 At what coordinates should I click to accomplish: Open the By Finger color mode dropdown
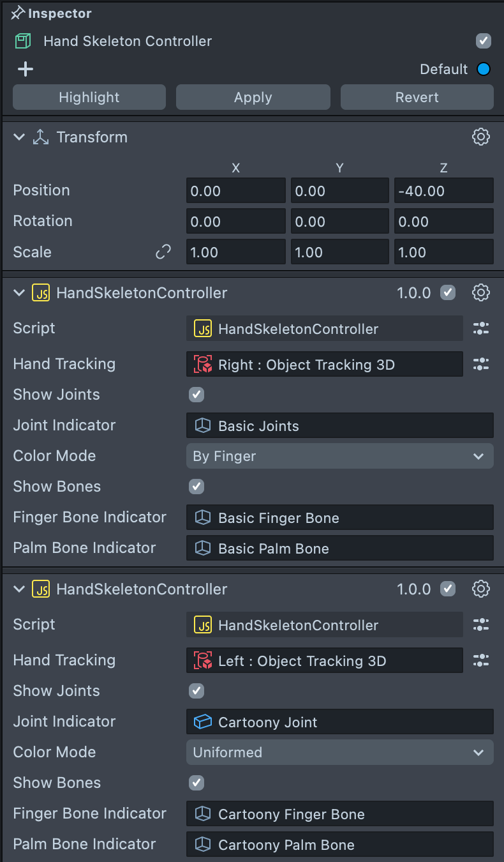click(339, 456)
